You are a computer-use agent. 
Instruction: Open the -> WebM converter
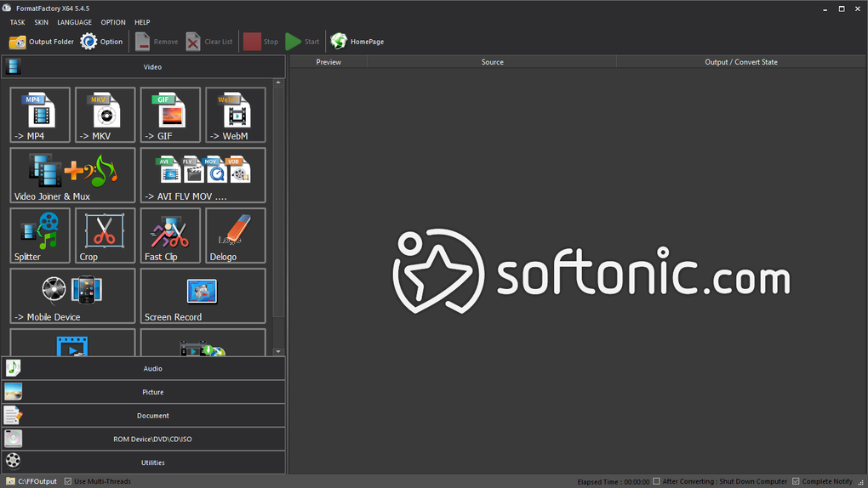pyautogui.click(x=235, y=115)
